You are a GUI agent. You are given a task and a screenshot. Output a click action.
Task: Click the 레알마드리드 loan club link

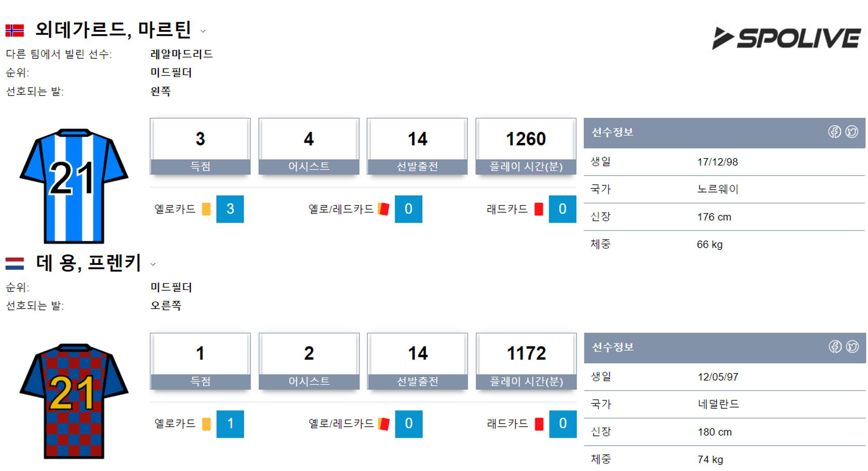[181, 54]
